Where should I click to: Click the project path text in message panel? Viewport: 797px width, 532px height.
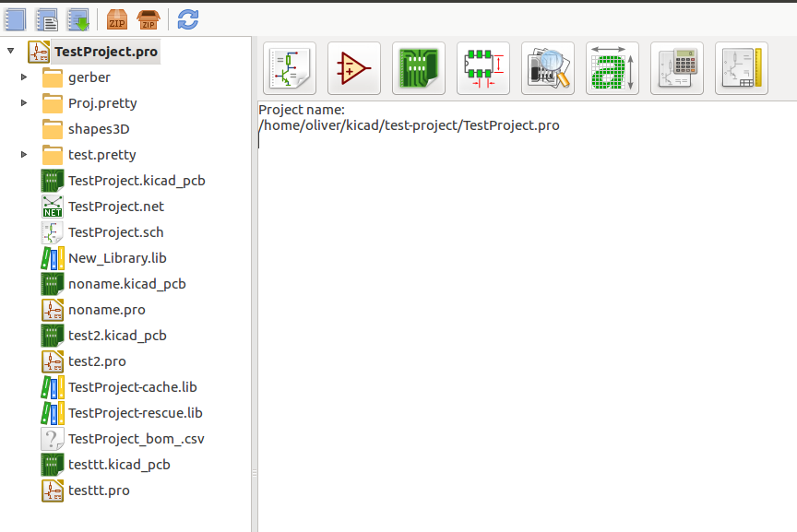[410, 125]
